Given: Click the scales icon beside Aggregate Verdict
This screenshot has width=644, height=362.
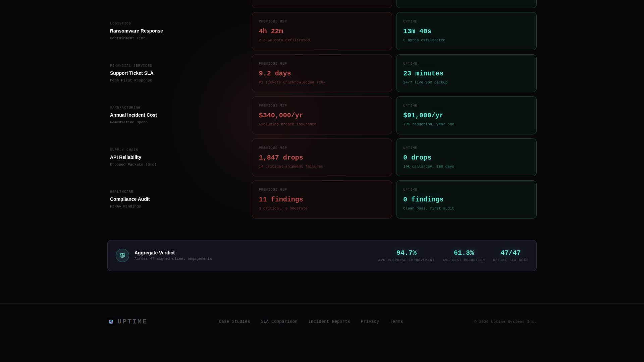Looking at the screenshot, I should (x=122, y=255).
